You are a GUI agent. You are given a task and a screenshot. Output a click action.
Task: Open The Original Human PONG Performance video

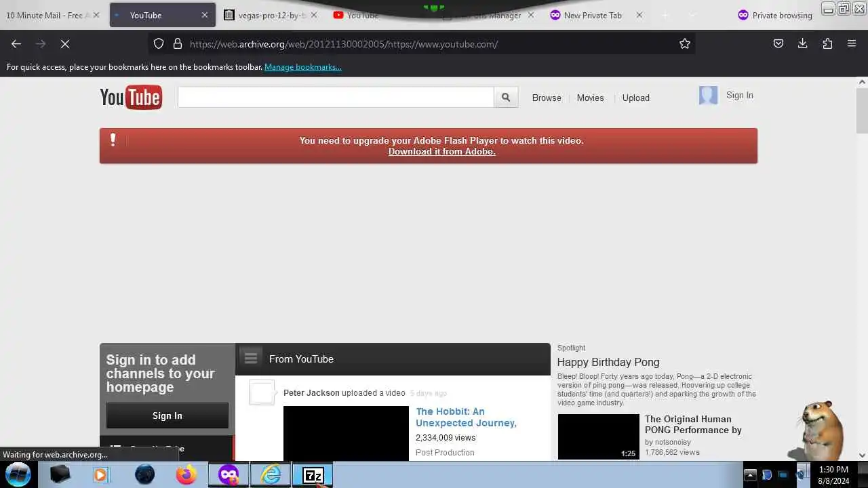693,424
